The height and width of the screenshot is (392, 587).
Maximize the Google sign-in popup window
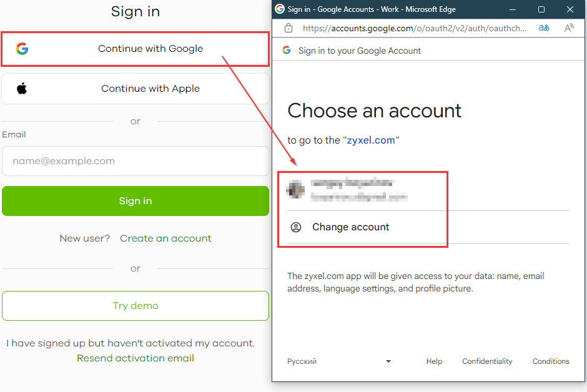coord(541,9)
